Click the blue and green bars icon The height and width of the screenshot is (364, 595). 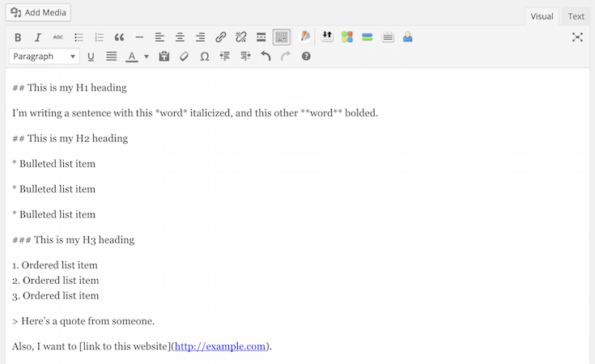point(368,36)
